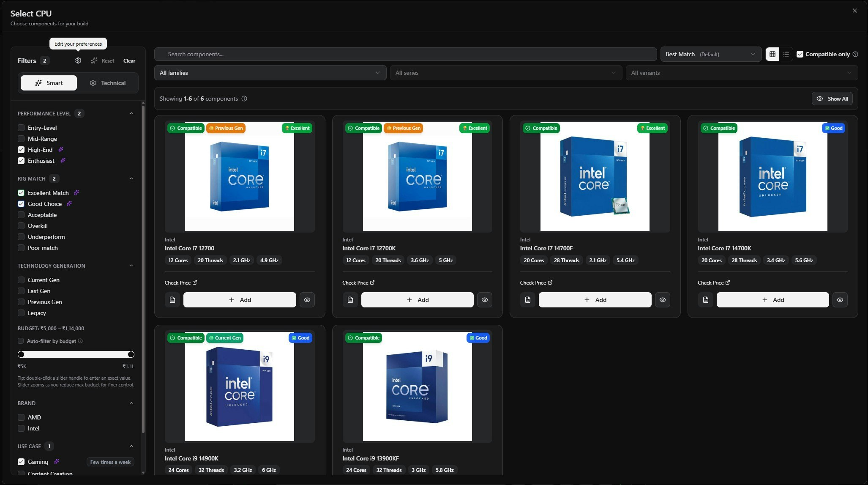Open the preferences gear icon beside Filters
Image resolution: width=868 pixels, height=485 pixels.
pos(78,60)
